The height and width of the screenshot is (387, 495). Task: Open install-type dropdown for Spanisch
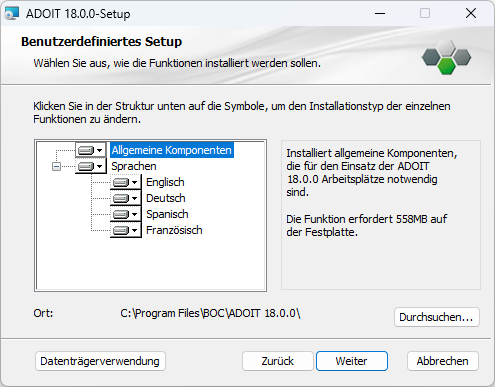pyautogui.click(x=126, y=214)
